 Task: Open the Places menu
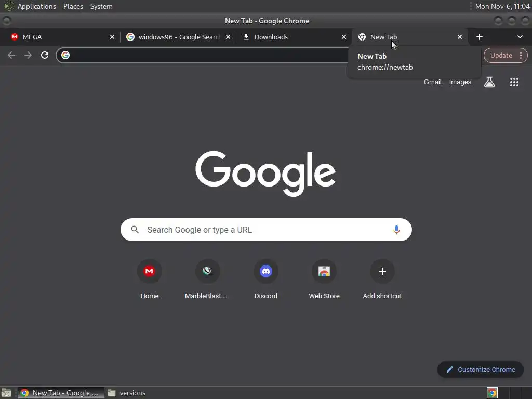pyautogui.click(x=73, y=6)
